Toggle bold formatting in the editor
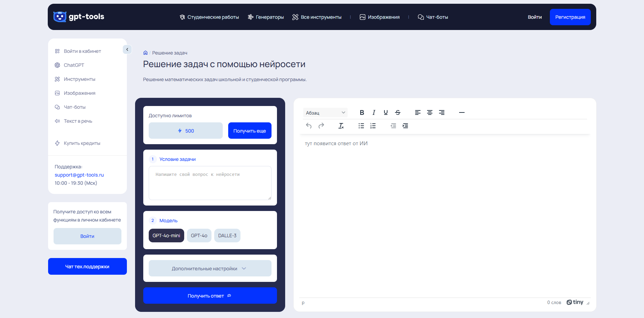The width and height of the screenshot is (644, 318). (362, 112)
